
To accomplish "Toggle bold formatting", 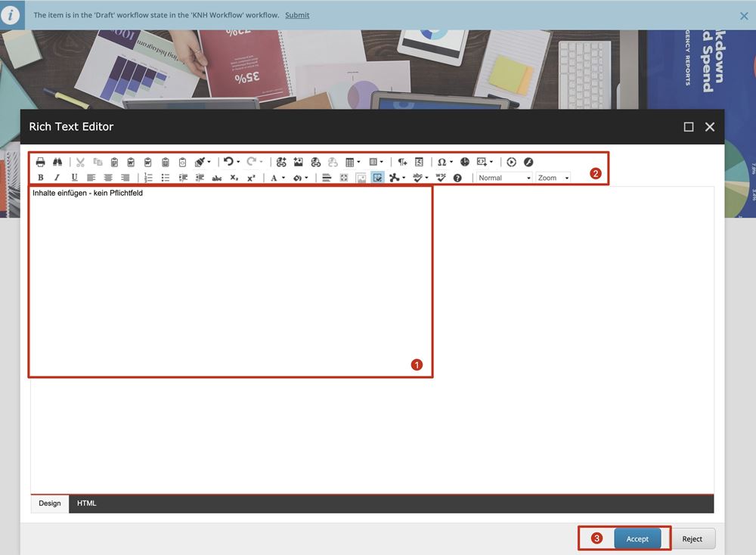I will tap(41, 178).
